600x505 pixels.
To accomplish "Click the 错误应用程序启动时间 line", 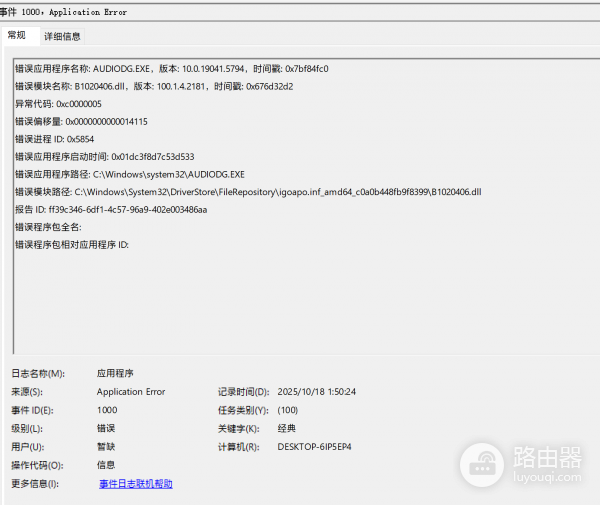I will tap(105, 157).
